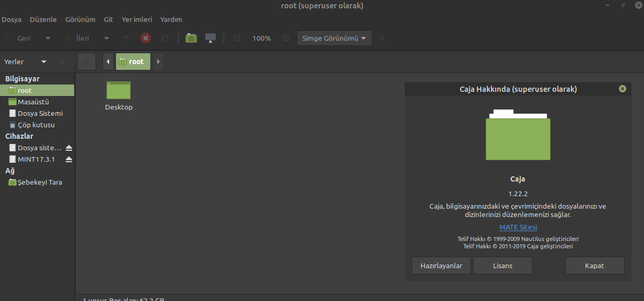Open the Dosya menu

click(11, 20)
